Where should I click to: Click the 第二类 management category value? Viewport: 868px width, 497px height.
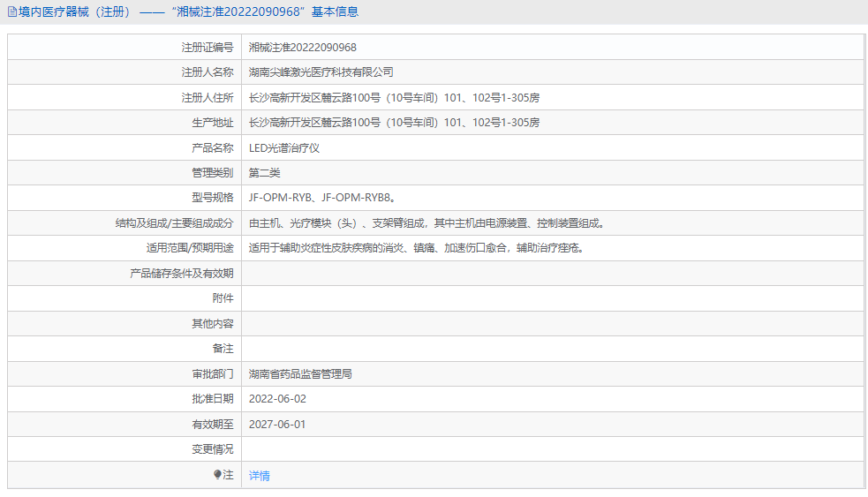point(265,173)
